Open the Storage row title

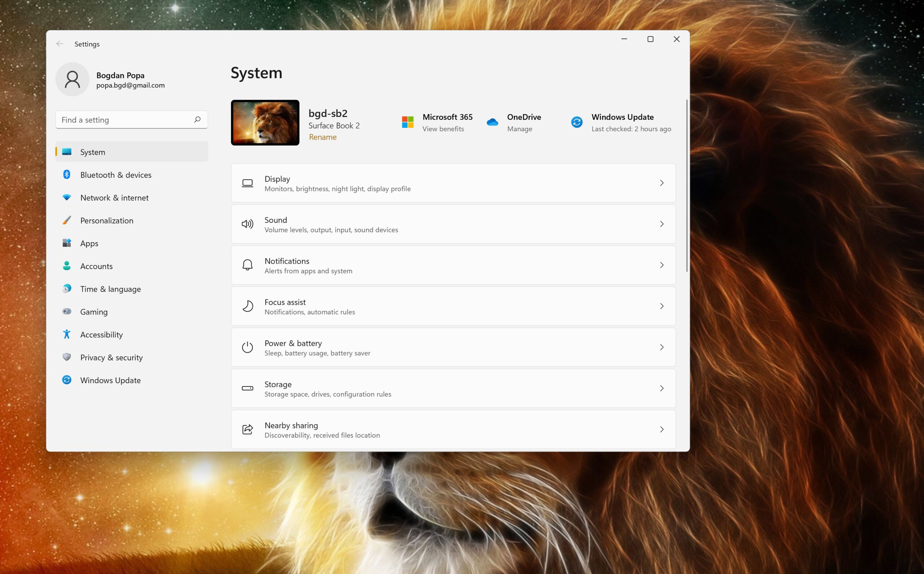coord(278,384)
